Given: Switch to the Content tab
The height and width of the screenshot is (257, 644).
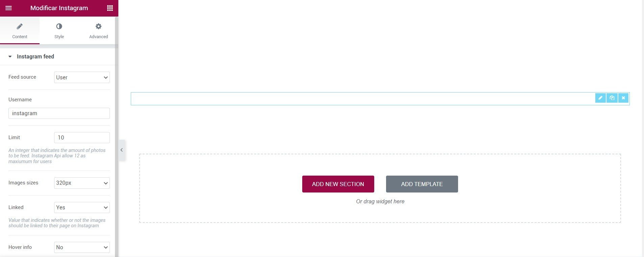Looking at the screenshot, I should (20, 31).
